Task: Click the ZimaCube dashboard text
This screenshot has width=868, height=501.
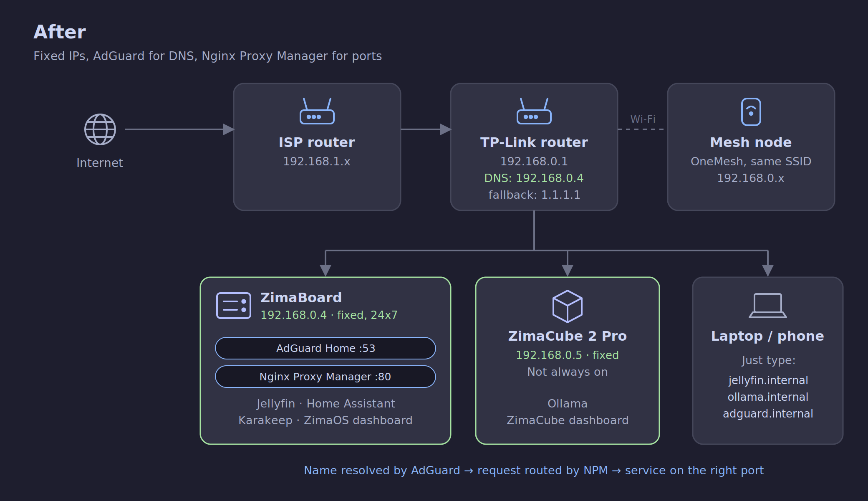Action: pos(568,420)
